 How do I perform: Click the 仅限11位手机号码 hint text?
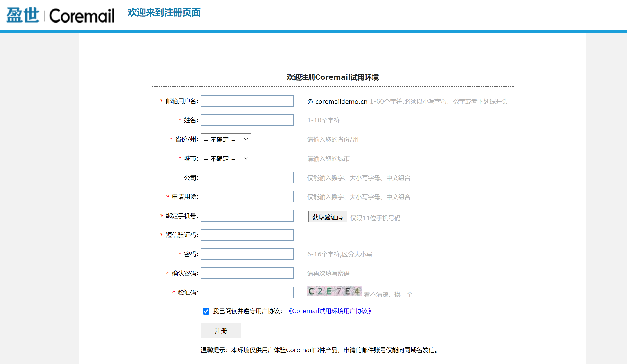[x=375, y=218]
